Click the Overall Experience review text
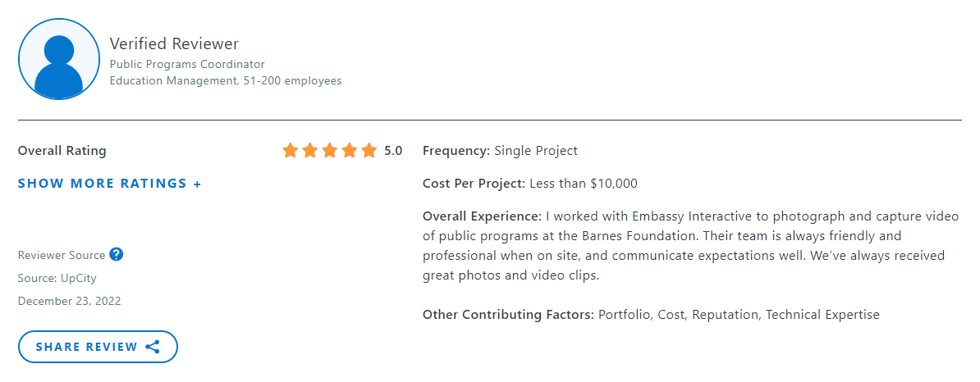The height and width of the screenshot is (382, 980). point(691,246)
